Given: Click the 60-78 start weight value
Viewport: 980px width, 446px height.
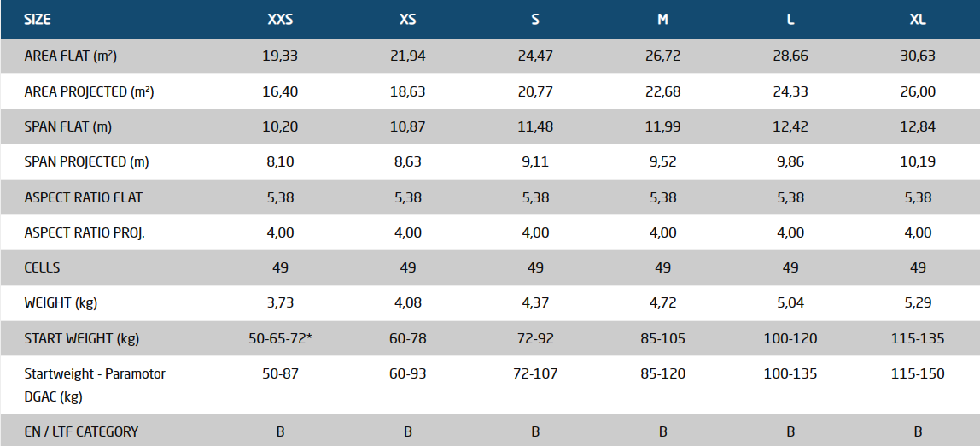Looking at the screenshot, I should 407,338.
